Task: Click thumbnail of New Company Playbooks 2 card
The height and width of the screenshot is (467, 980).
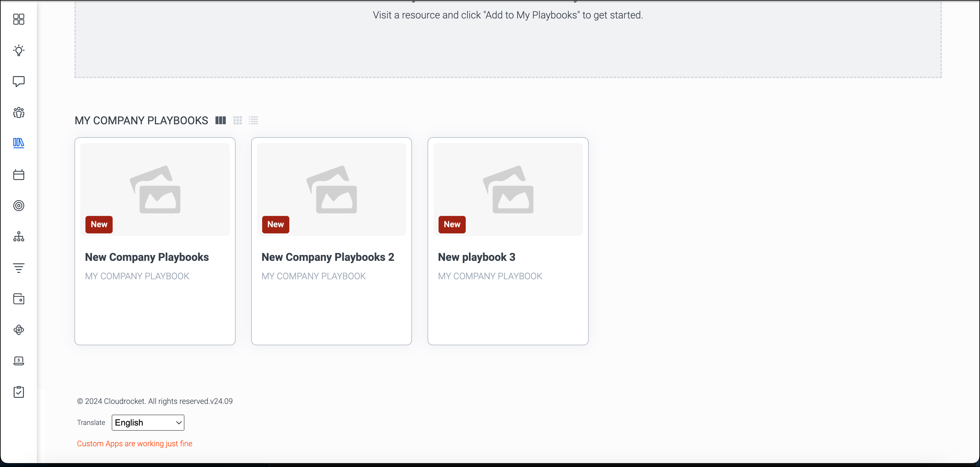Action: pyautogui.click(x=331, y=189)
